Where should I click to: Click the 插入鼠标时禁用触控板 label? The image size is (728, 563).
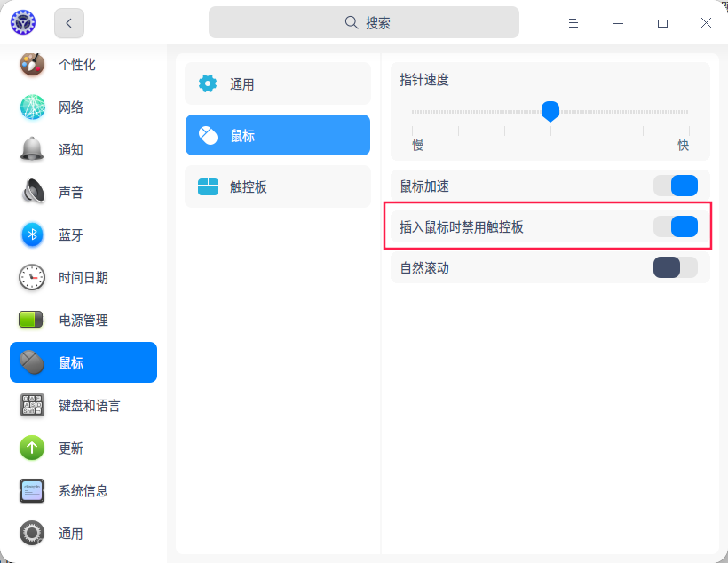[462, 227]
